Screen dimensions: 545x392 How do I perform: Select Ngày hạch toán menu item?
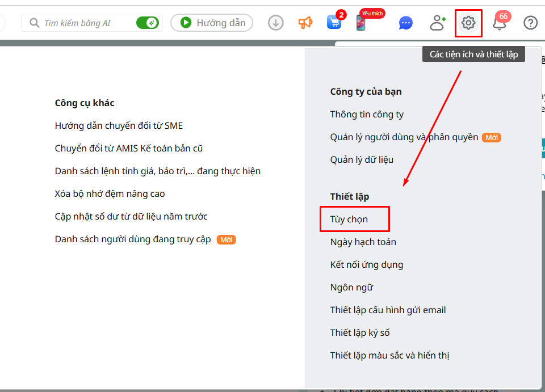pyautogui.click(x=363, y=242)
